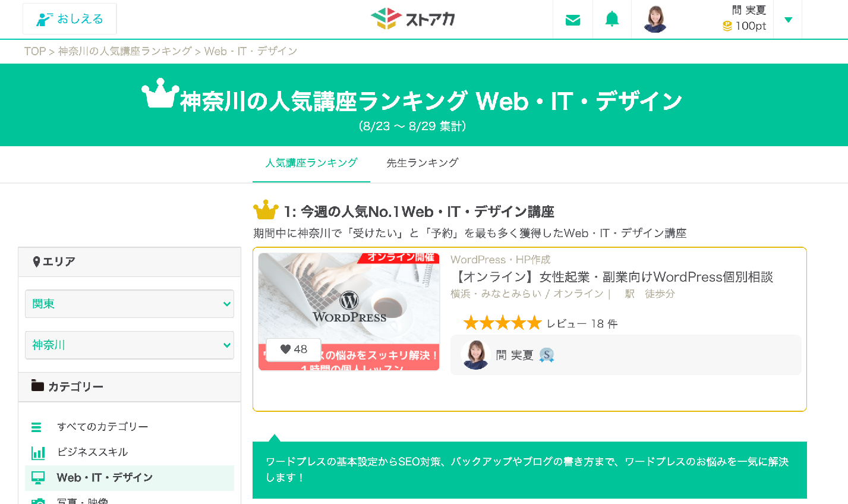Click the green course description box
This screenshot has height=504, width=848.
529,470
